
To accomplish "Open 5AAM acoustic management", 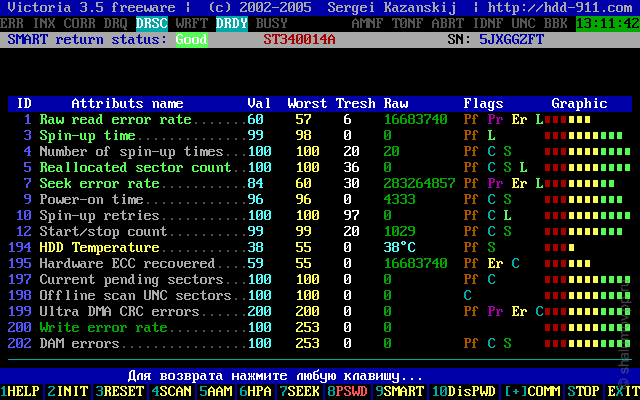I will pyautogui.click(x=216, y=391).
